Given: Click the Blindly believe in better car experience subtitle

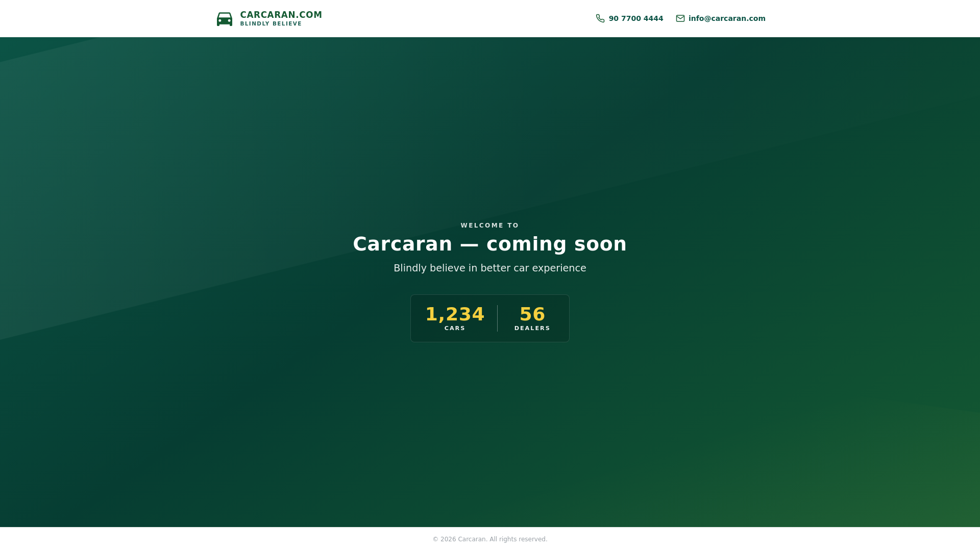Looking at the screenshot, I should click(x=490, y=268).
